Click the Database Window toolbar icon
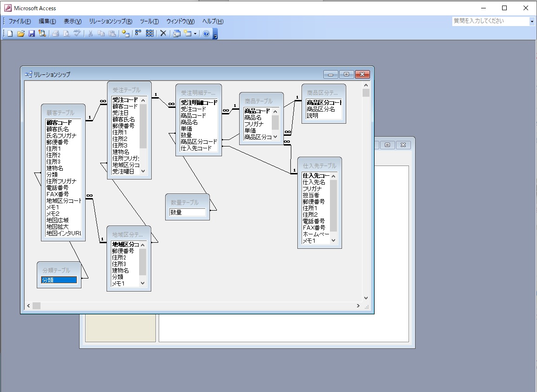Image resolution: width=537 pixels, height=392 pixels. 177,33
